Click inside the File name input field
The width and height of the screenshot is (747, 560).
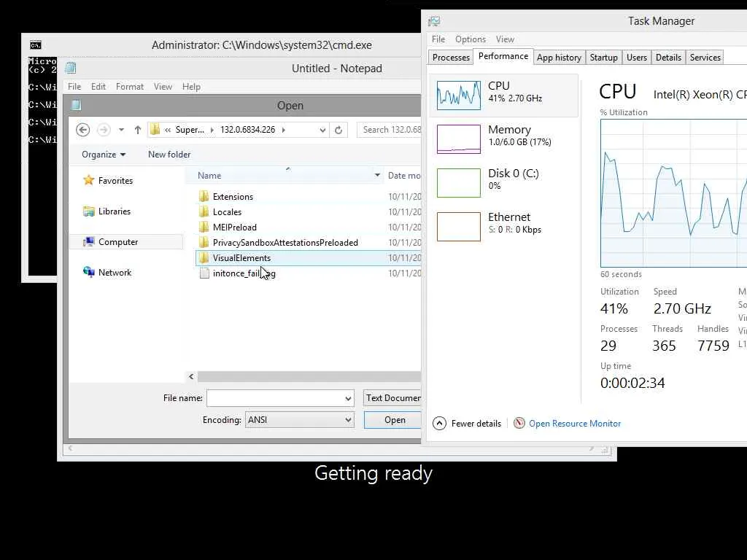(275, 398)
